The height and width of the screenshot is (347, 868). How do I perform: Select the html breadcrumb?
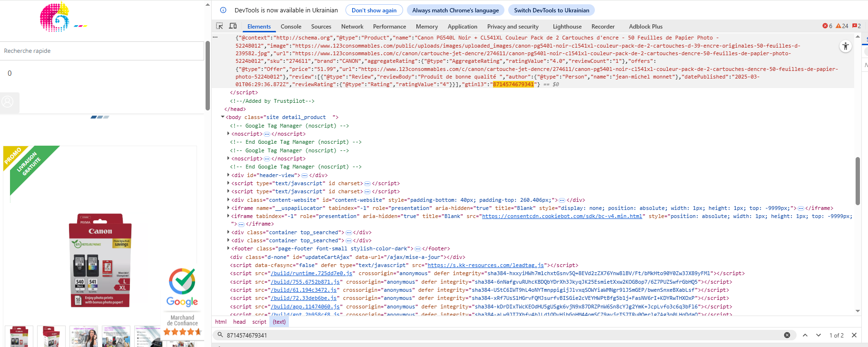point(221,322)
